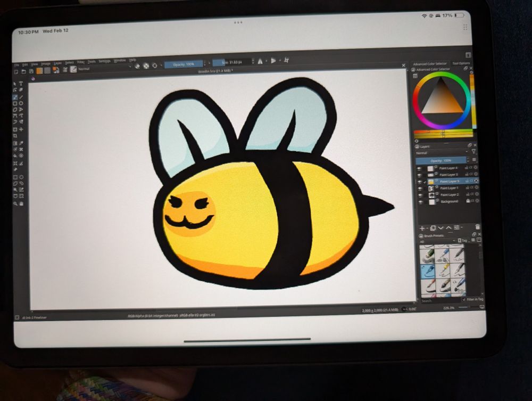Click the layer Opacity slider
Image resolution: width=532 pixels, height=401 pixels.
point(440,160)
